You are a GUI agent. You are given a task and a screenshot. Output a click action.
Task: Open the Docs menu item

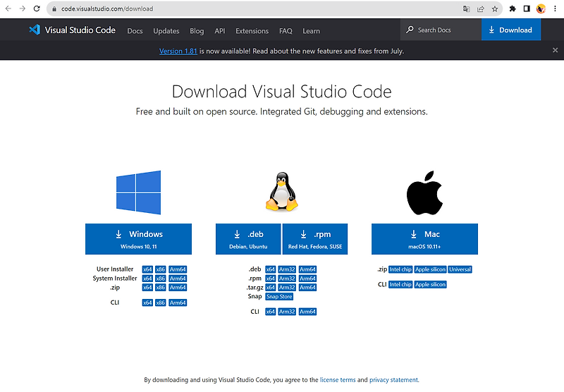click(135, 31)
